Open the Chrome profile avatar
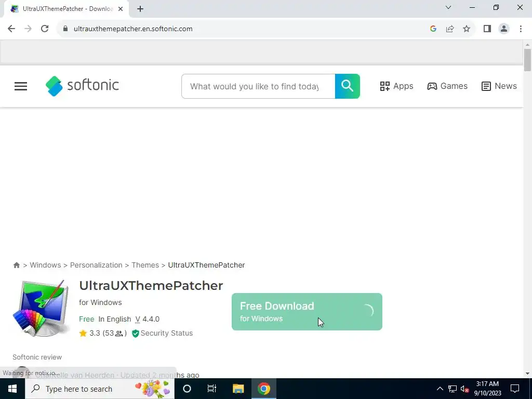Image resolution: width=532 pixels, height=399 pixels. 504,29
